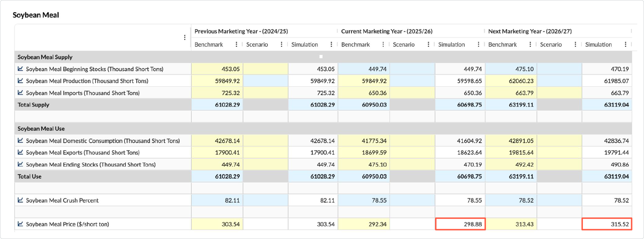Open 2025/26 Simulation column options
The height and width of the screenshot is (239, 644).
[x=478, y=44]
